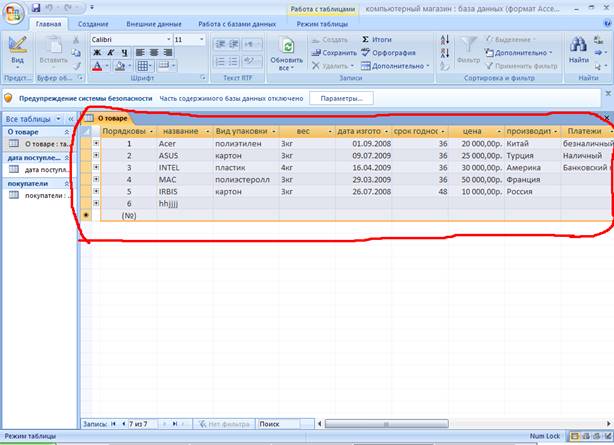Image resolution: width=614 pixels, height=445 pixels.
Task: Click Сохранить in the Записи group
Action: [333, 52]
